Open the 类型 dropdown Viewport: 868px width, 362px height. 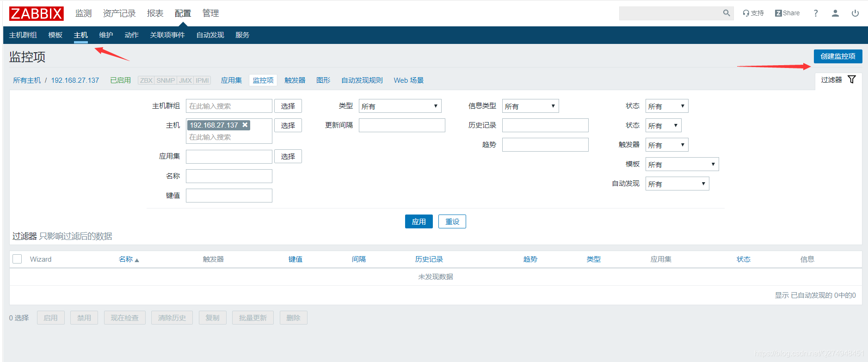click(x=400, y=106)
